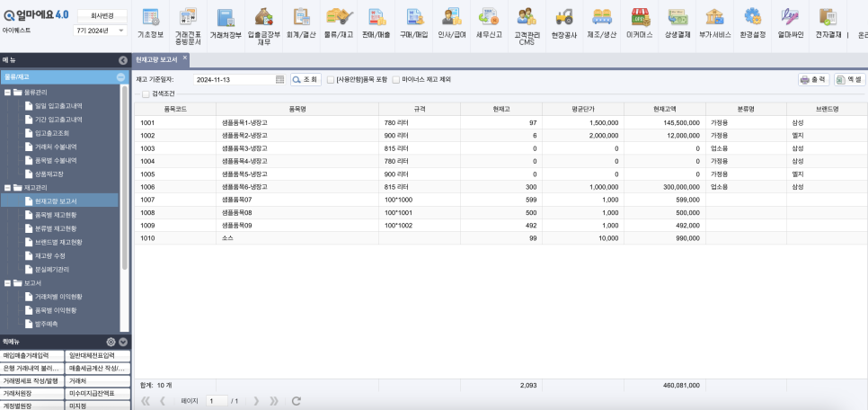Select 품목별 재고현황 in the menu tree
Image resolution: width=868 pixels, height=410 pixels.
click(x=56, y=214)
